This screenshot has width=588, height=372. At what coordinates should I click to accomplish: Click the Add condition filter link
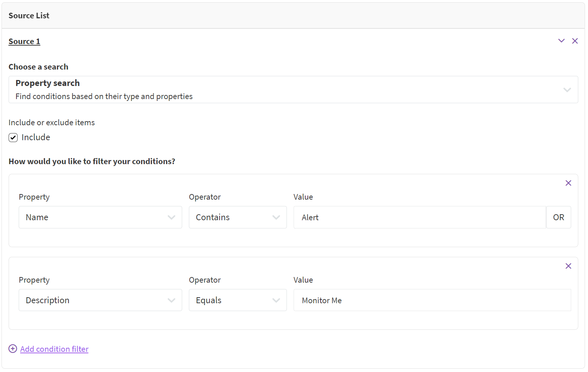click(54, 349)
